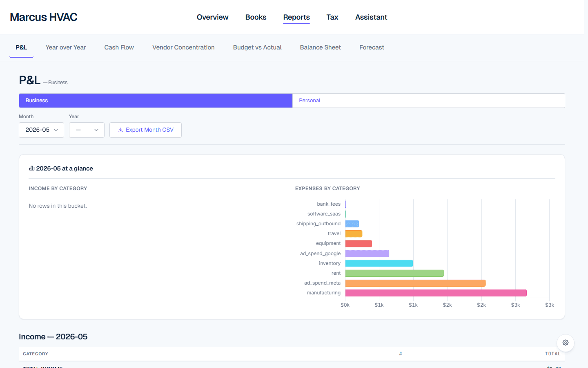Viewport: 588px width, 368px height.
Task: Click the 'software_saas' chart label
Action: (324, 214)
